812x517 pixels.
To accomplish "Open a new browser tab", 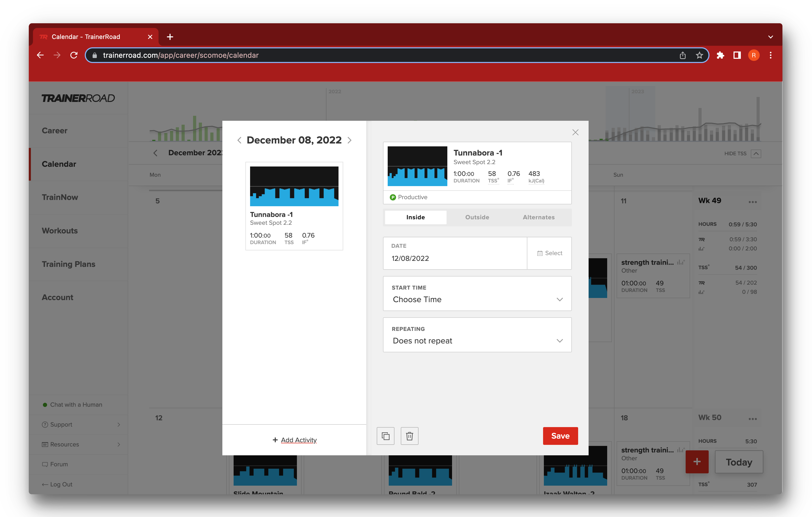I will click(170, 37).
